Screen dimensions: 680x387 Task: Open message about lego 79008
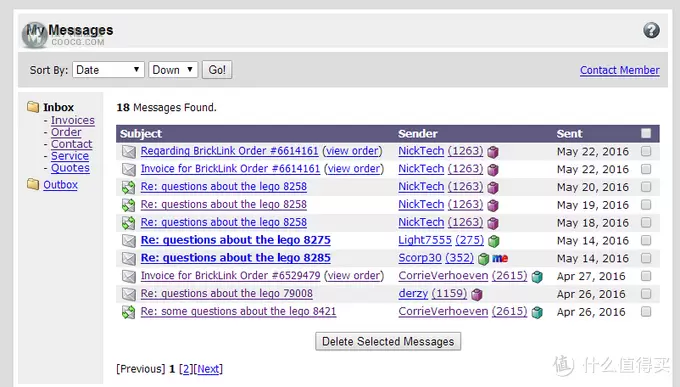click(226, 293)
